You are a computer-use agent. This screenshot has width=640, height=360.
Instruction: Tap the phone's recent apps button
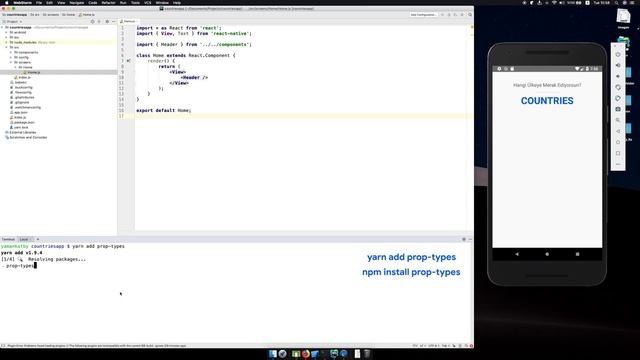(577, 254)
